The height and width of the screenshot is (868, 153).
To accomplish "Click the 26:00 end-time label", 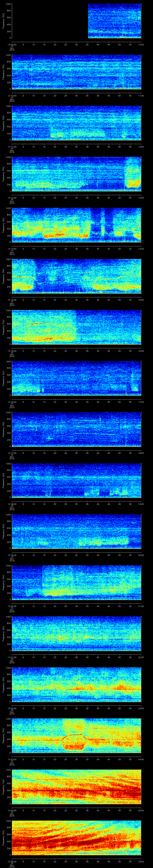I will [141, 861].
